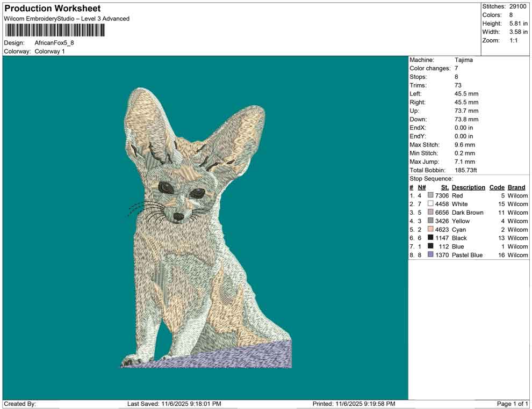Click the Code column header
Image resolution: width=532 pixels, height=409 pixels.
pos(497,187)
